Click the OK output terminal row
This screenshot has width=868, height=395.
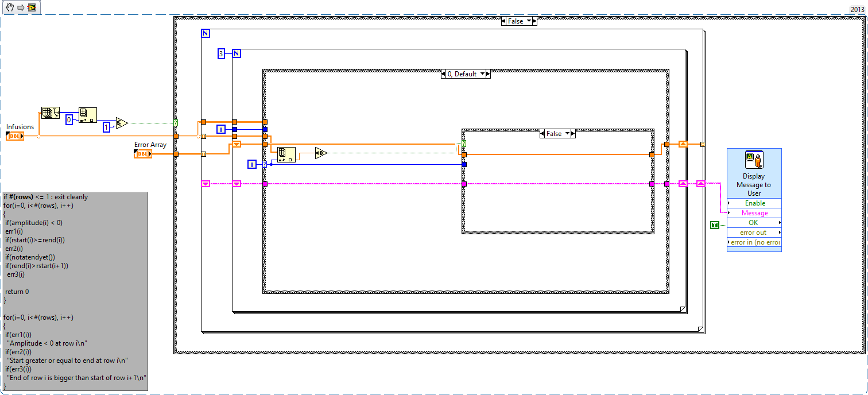pyautogui.click(x=754, y=223)
